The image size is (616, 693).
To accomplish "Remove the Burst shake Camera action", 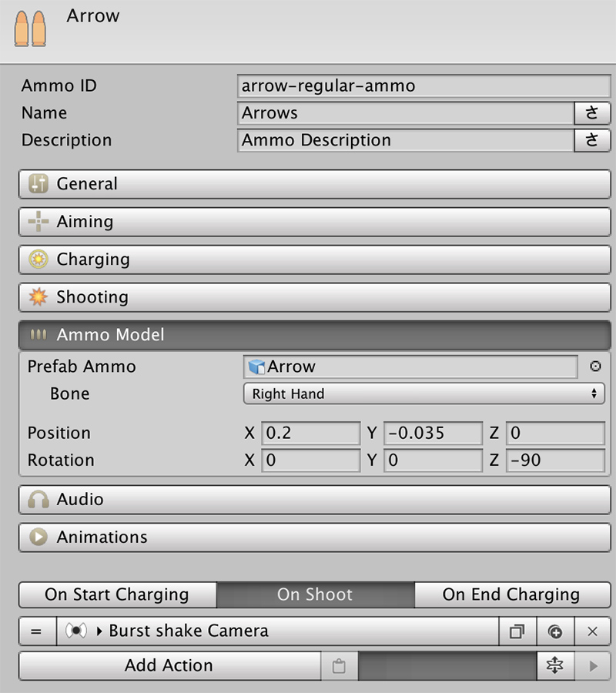I will point(593,631).
